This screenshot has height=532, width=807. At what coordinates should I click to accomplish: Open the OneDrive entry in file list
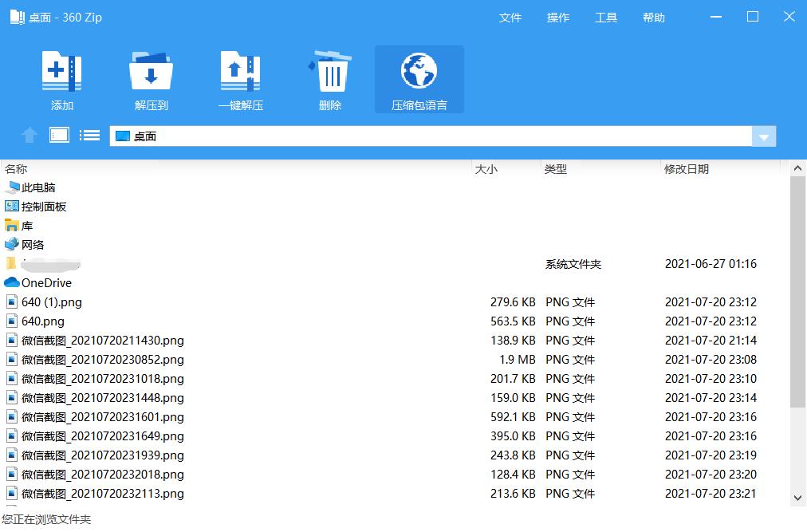coord(45,282)
